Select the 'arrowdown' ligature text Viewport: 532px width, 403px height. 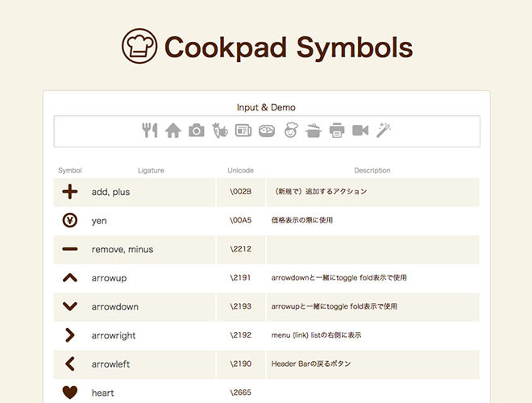pyautogui.click(x=115, y=306)
